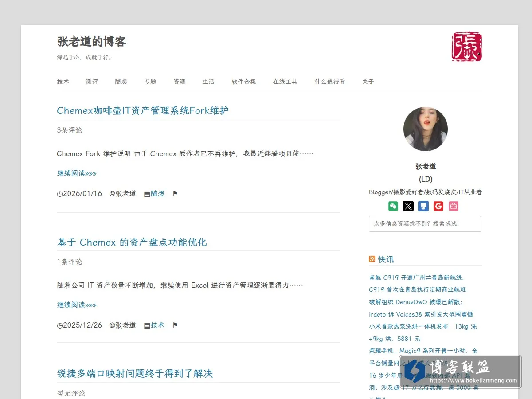Go to the 随想 menu item in navigation bar
Viewport: 532px width, 399px height.
[x=121, y=82]
